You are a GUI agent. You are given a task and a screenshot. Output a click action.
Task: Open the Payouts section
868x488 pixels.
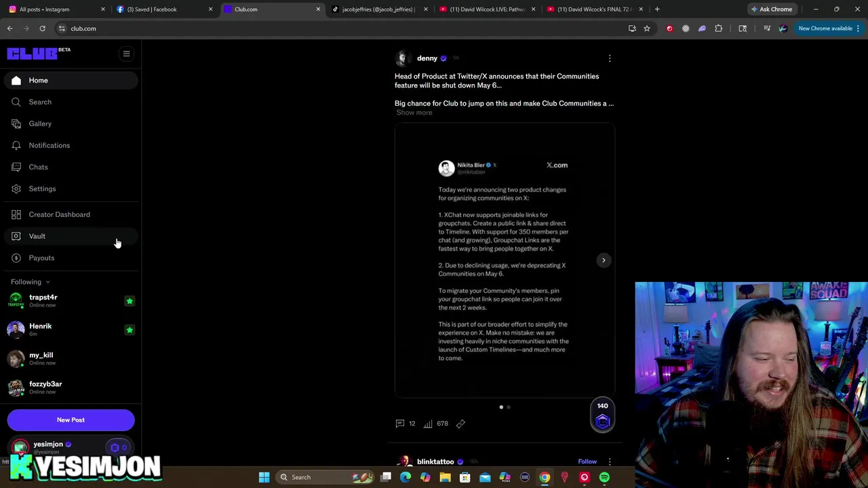point(71,258)
